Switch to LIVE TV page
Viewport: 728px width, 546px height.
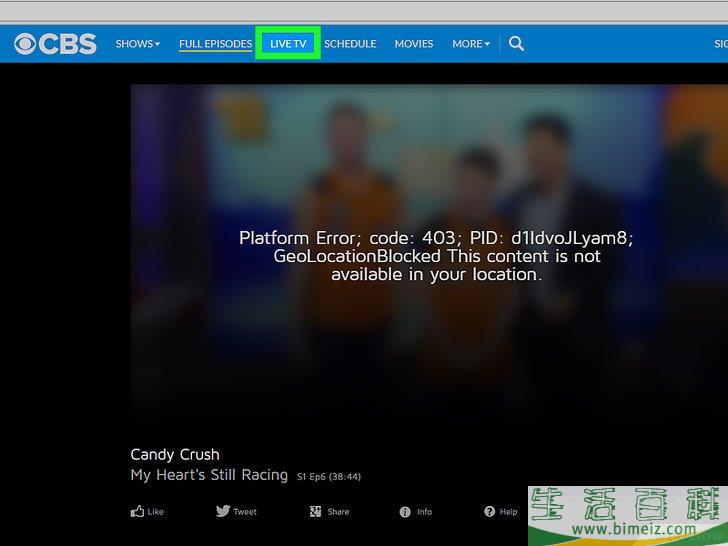[288, 44]
